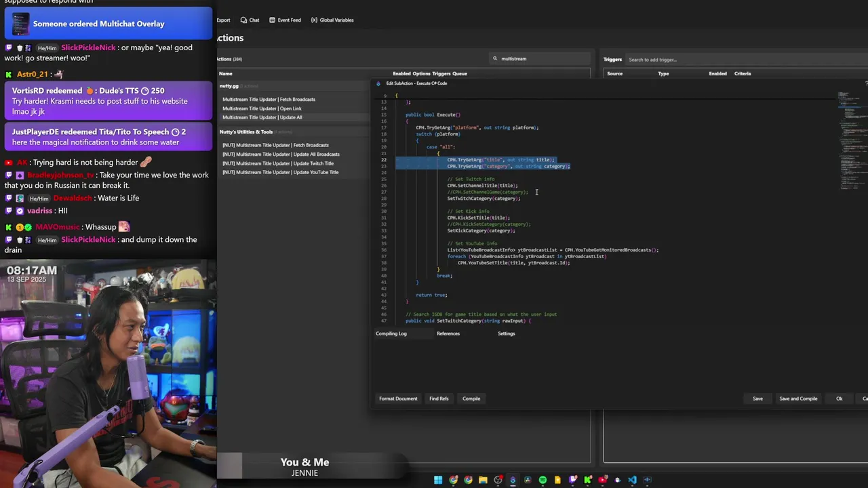Click the Format Document button
This screenshot has height=488, width=868.
coord(398,399)
